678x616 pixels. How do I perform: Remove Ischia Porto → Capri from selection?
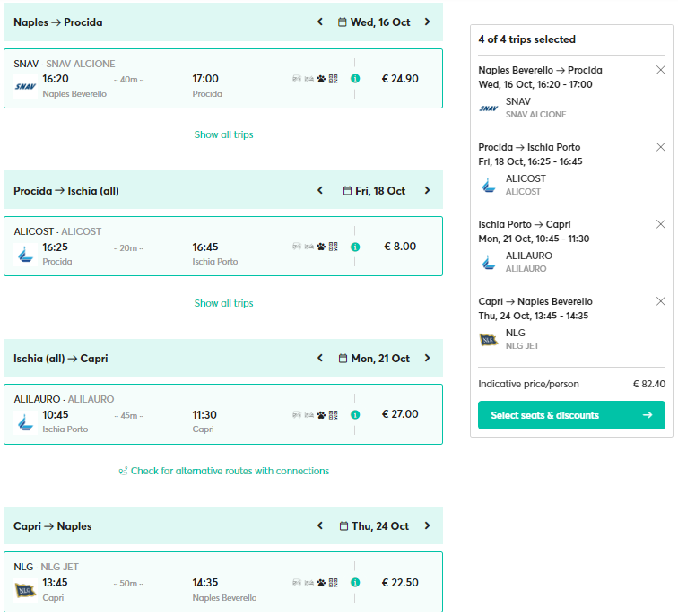(660, 224)
